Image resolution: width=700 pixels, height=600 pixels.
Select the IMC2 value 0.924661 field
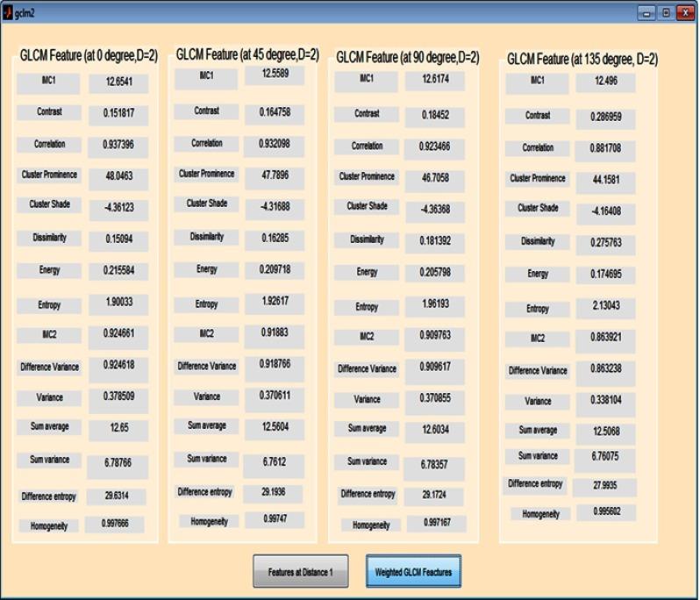118,334
